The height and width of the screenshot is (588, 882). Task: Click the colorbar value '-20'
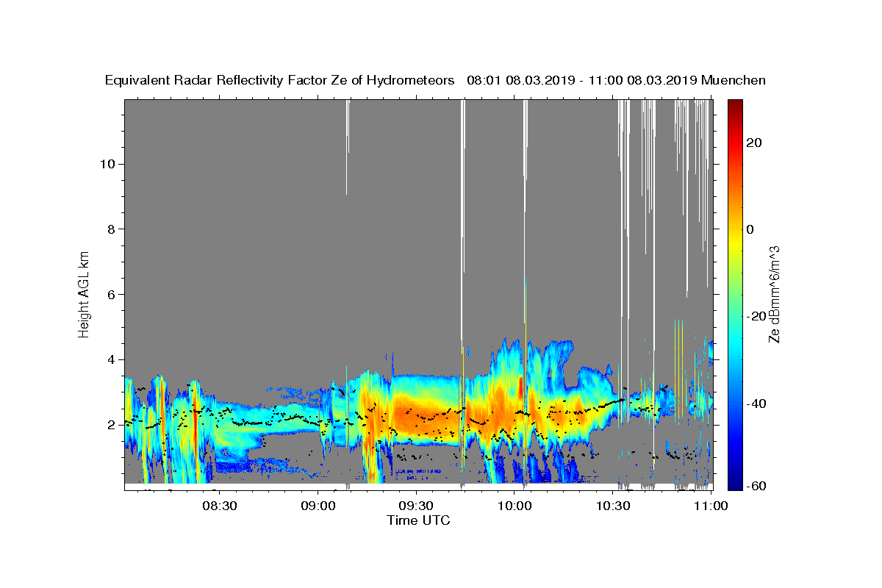(x=756, y=316)
